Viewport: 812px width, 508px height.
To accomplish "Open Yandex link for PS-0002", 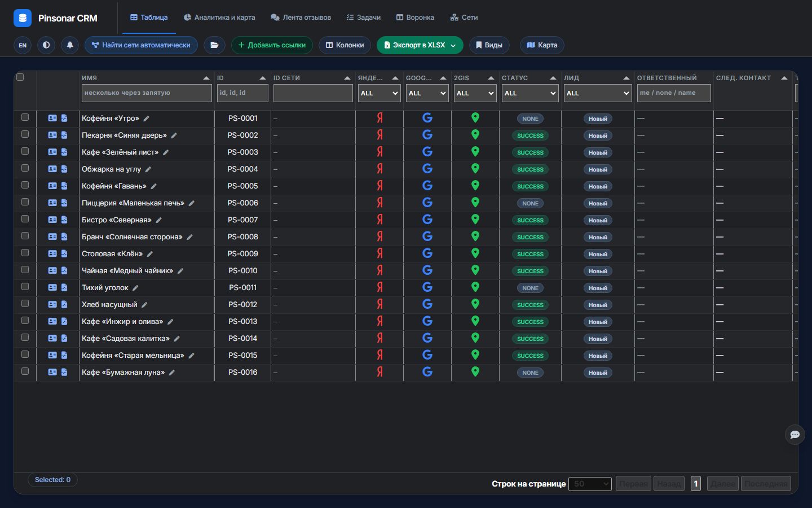I will 380,135.
